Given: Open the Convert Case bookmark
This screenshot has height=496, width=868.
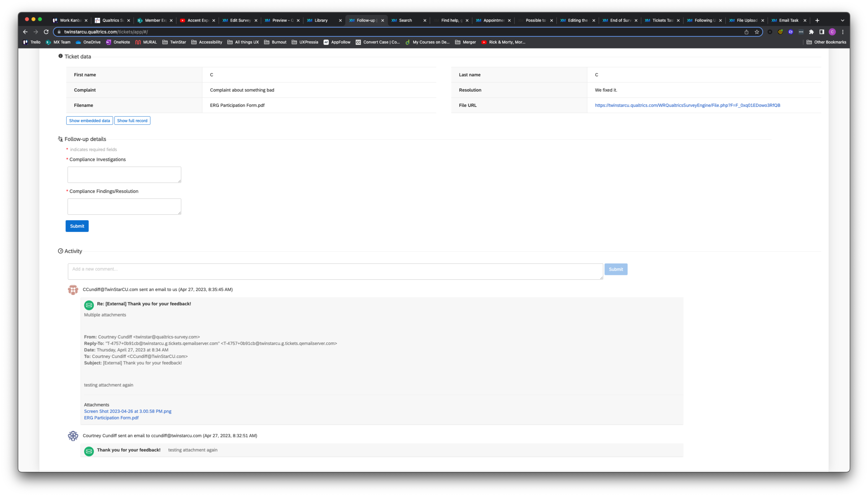Looking at the screenshot, I should [x=377, y=42].
